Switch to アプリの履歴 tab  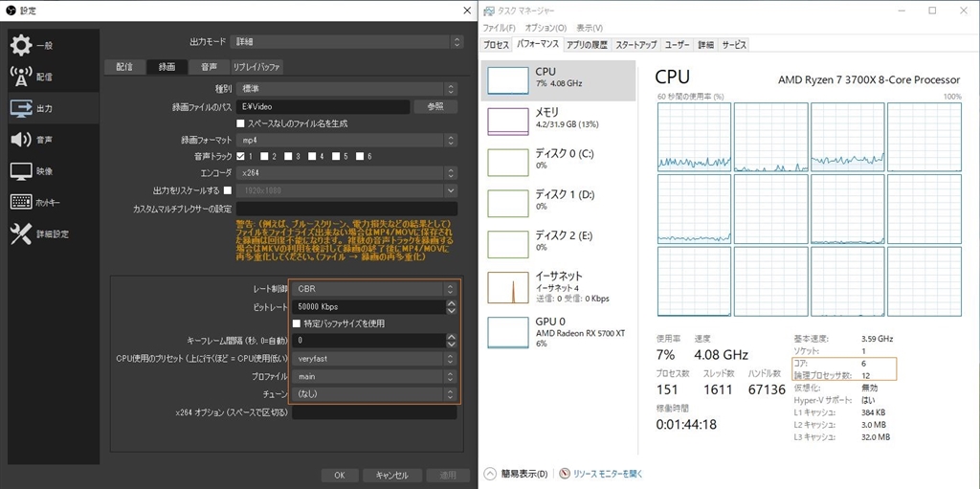(587, 45)
